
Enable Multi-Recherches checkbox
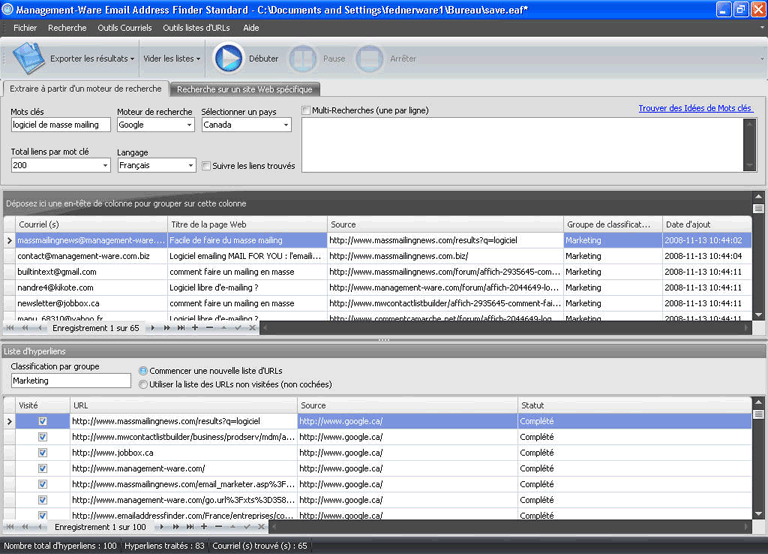[x=306, y=110]
